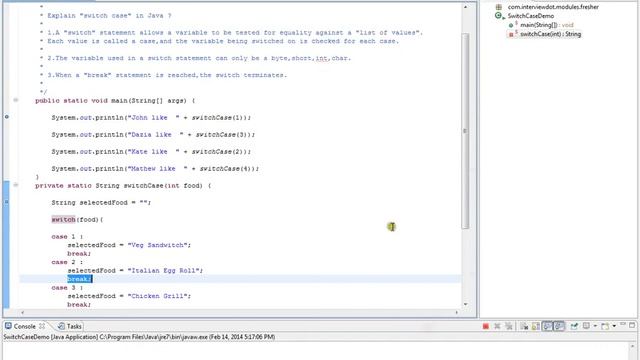Click the Tasks tab icon
Image resolution: width=640 pixels, height=360 pixels.
[x=61, y=326]
